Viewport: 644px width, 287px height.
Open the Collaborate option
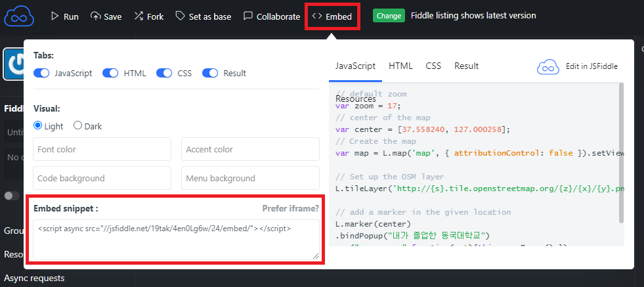272,16
